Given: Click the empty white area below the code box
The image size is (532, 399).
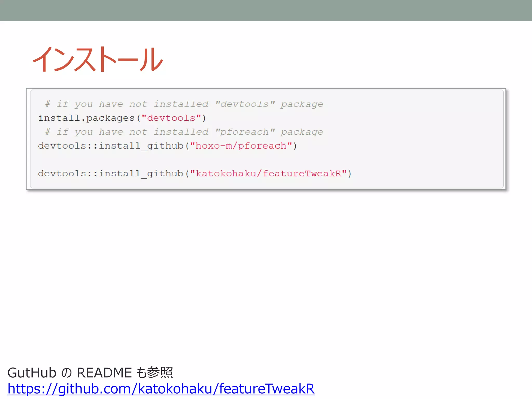Looking at the screenshot, I should pos(266,273).
